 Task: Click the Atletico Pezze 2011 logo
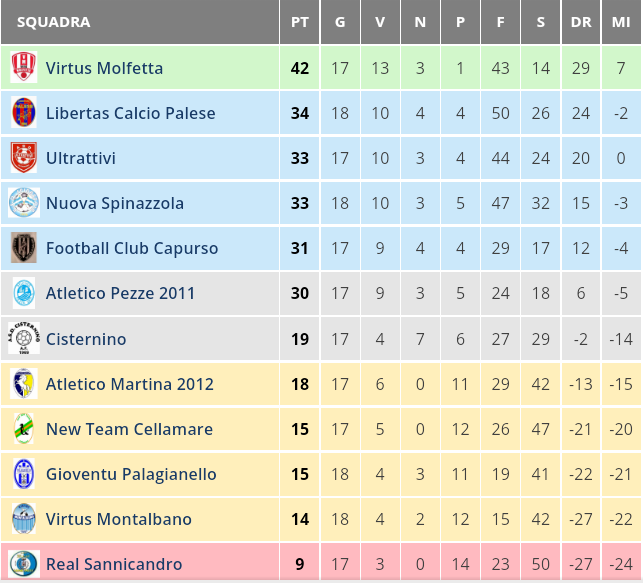pyautogui.click(x=23, y=293)
